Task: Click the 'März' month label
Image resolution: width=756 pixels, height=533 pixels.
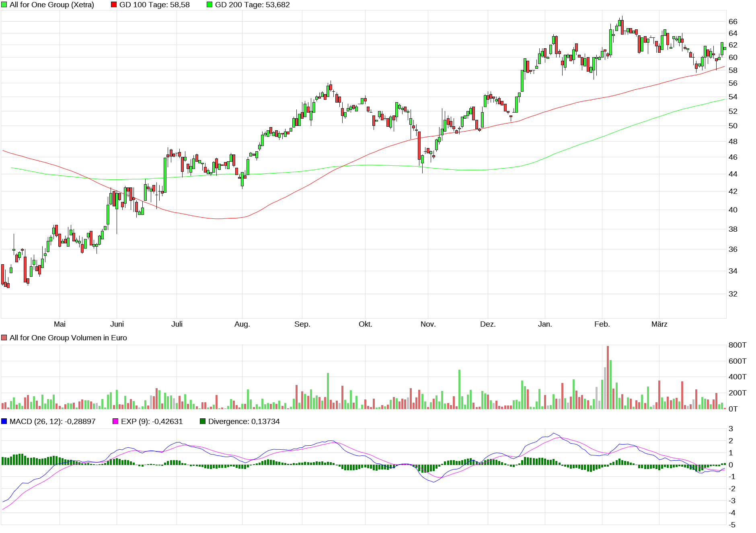Action: point(659,324)
